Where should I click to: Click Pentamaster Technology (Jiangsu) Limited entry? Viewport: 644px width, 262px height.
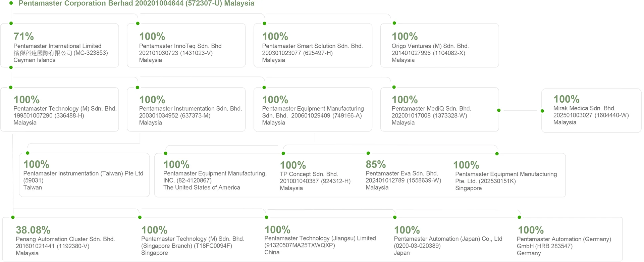[x=320, y=241]
